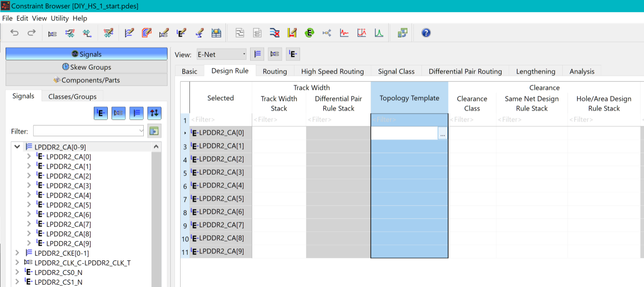Click the spreadsheet table toolbar icon
The width and height of the screenshot is (644, 287).
coord(217,33)
